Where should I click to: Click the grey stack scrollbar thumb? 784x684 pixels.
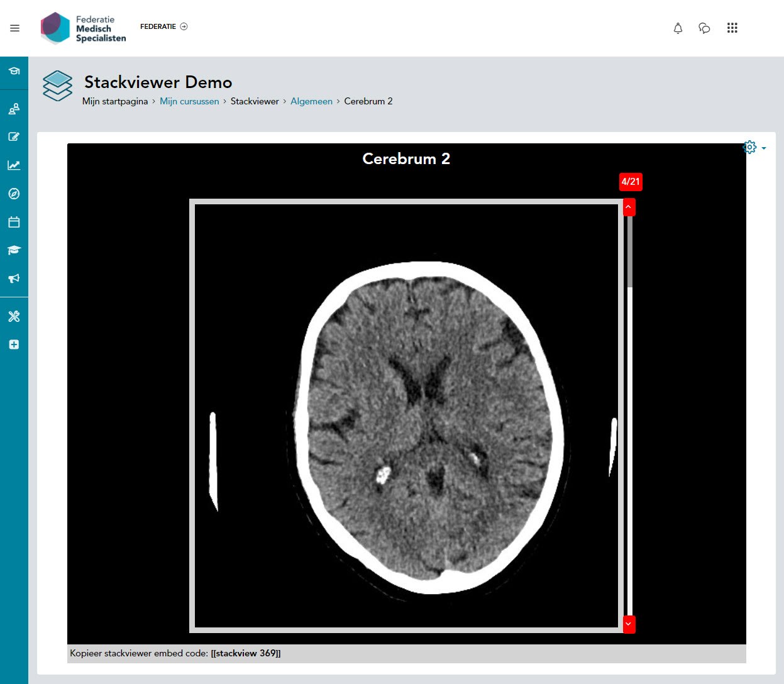point(629,251)
